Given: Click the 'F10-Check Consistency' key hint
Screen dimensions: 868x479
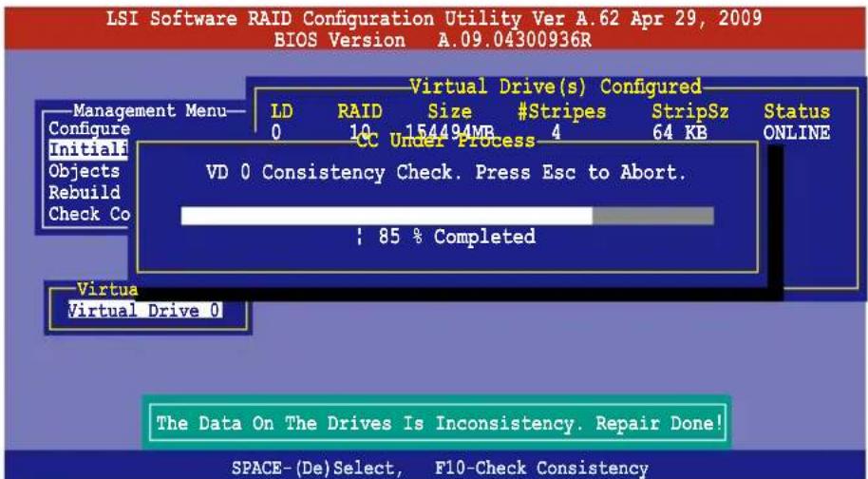Looking at the screenshot, I should (x=541, y=469).
